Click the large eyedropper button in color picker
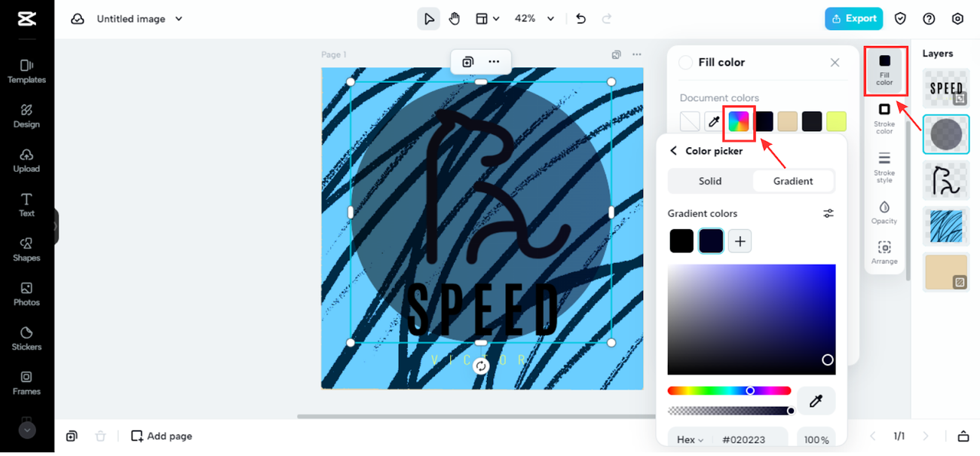980x456 pixels. point(816,401)
